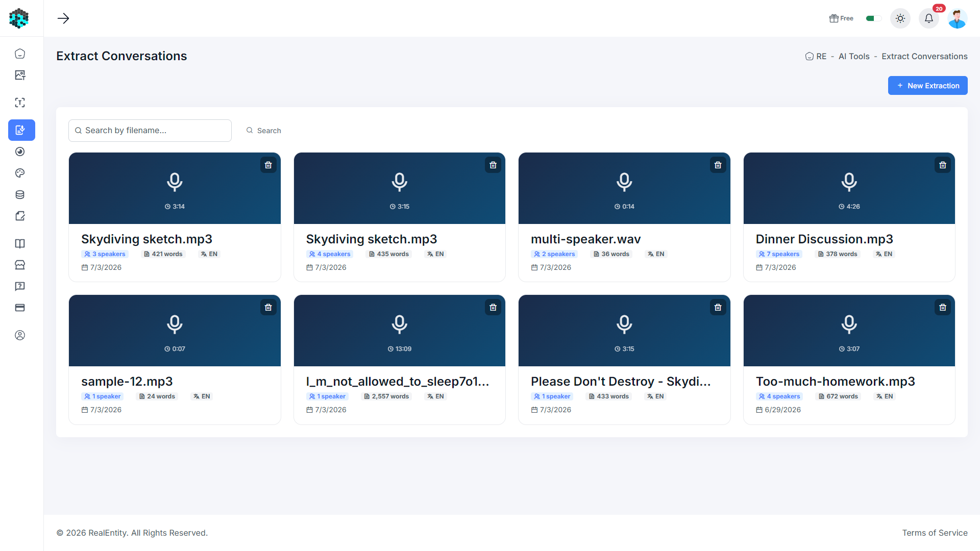980x551 pixels.
Task: Open the home icon in sidebar
Action: tap(20, 54)
